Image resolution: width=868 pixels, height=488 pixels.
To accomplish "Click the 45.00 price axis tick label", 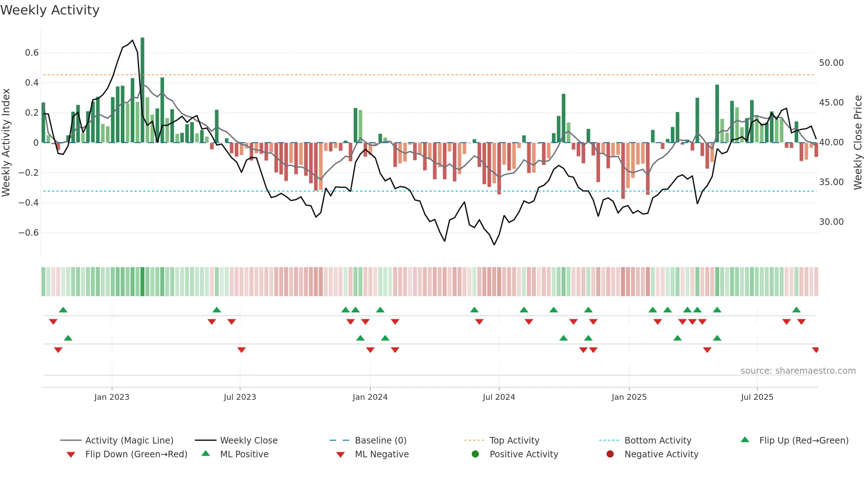I will [831, 103].
